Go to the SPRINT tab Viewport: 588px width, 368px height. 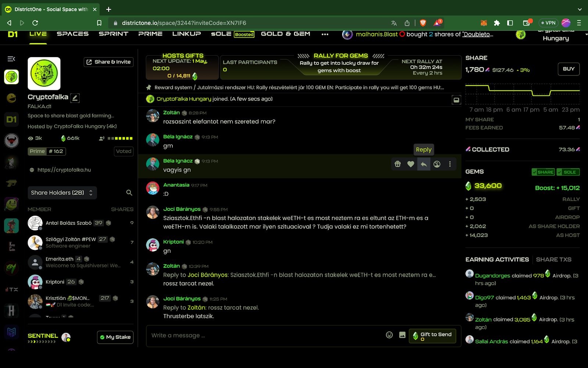113,34
